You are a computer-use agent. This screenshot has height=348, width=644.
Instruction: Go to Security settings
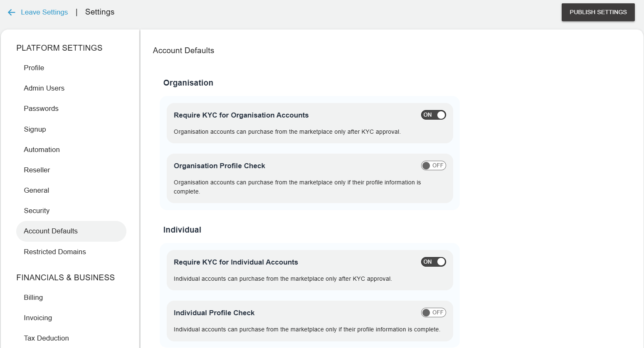[37, 211]
